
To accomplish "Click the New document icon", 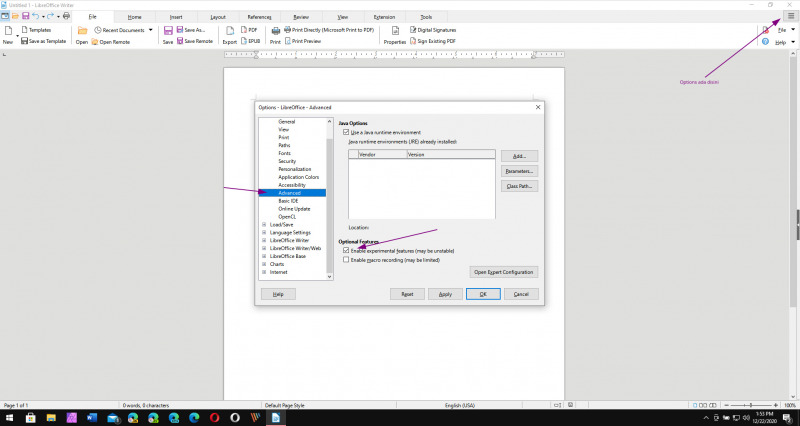I will click(x=7, y=31).
